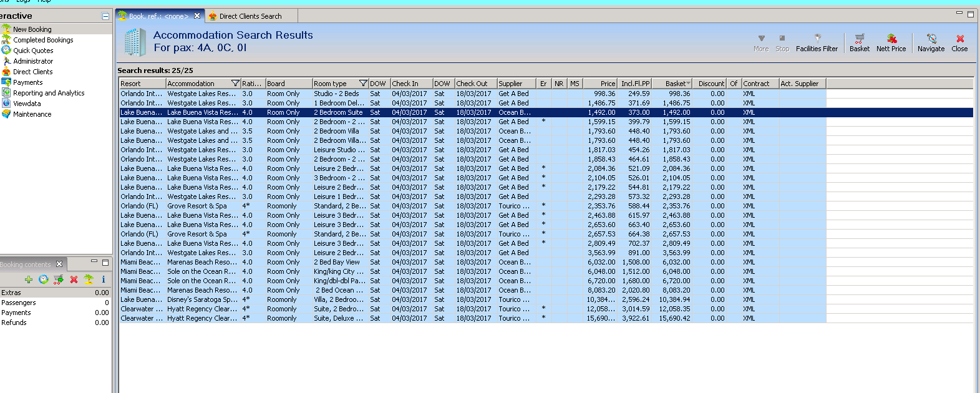
Task: Open Maintenance in the sidebar
Action: (x=32, y=114)
